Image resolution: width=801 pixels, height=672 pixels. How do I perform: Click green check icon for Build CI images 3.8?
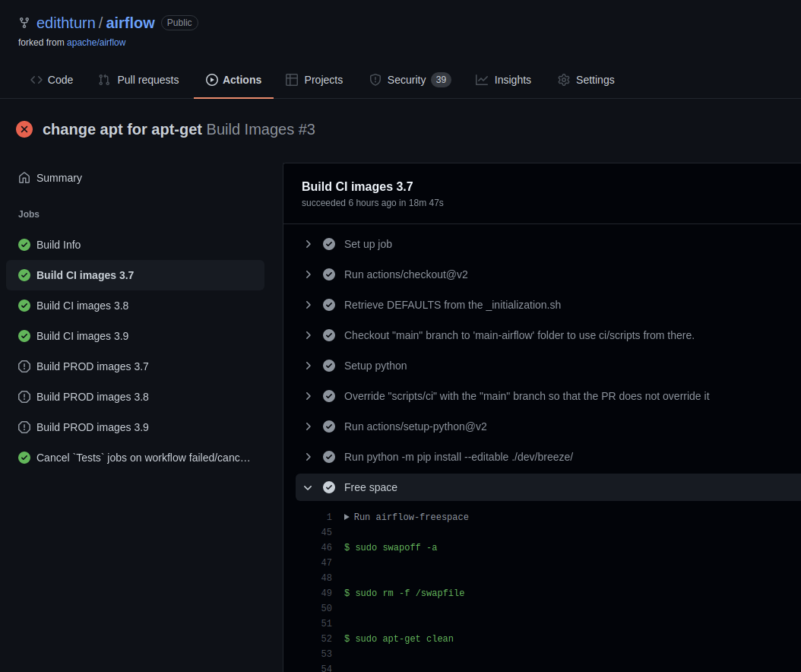[24, 306]
